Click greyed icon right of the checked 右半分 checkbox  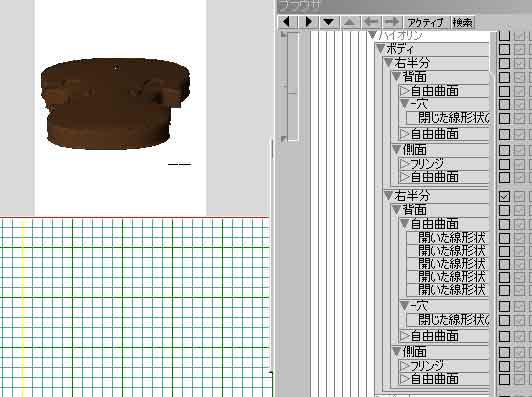(519, 196)
